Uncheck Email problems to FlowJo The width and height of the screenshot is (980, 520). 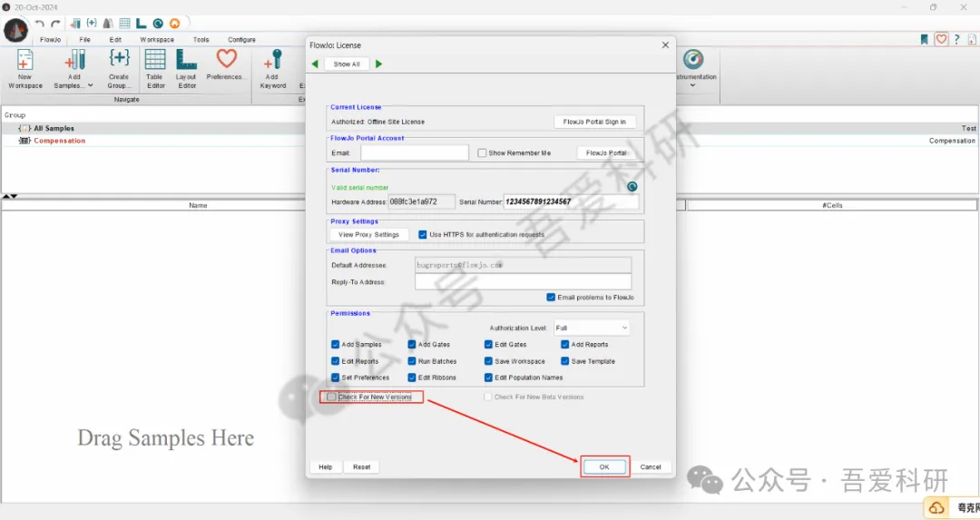[551, 297]
